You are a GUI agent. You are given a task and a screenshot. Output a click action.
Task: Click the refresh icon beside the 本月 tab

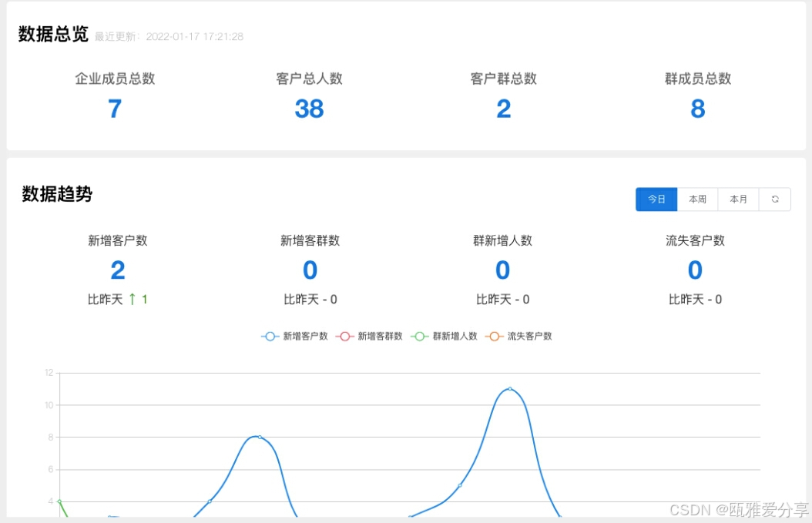coord(775,199)
